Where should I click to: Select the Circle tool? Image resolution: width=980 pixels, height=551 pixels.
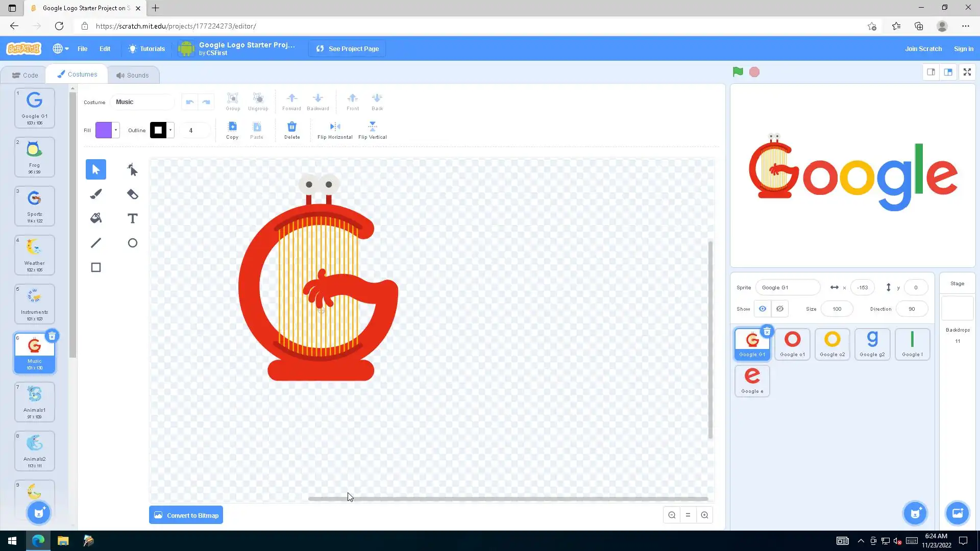(x=132, y=243)
